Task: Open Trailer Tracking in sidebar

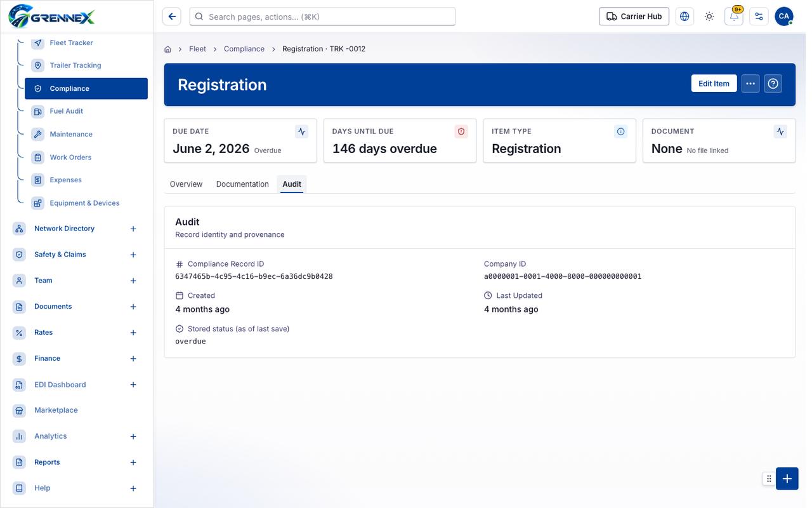Action: coord(86,65)
